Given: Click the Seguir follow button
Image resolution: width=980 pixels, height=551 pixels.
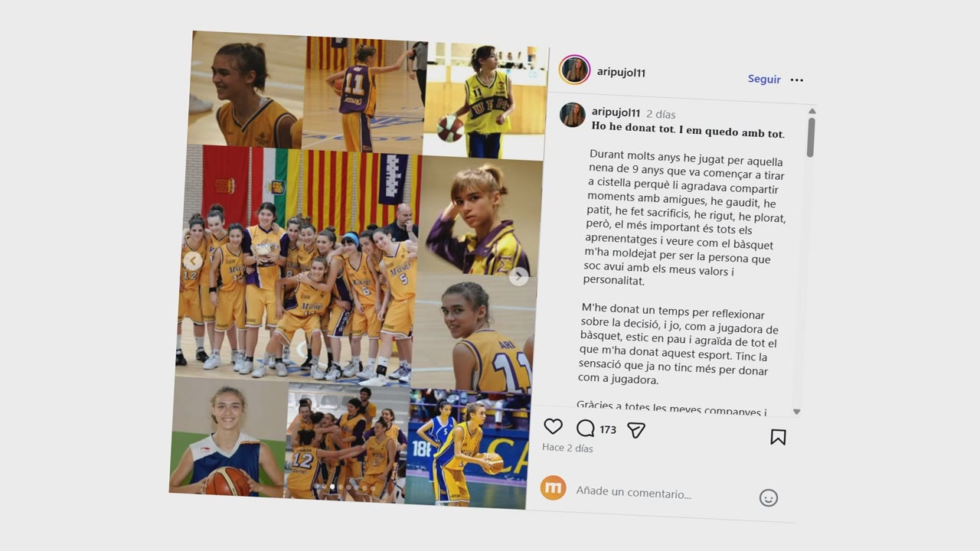Looking at the screenshot, I should click(x=764, y=79).
